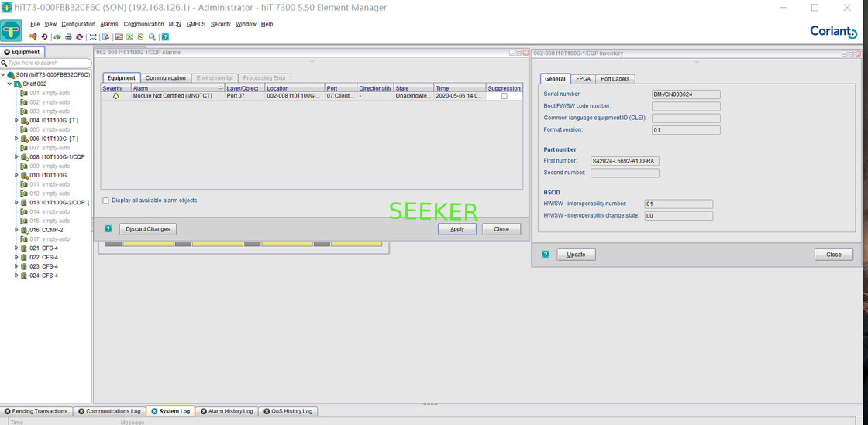The height and width of the screenshot is (425, 868).
Task: Switch to the Alarm History Log tab
Action: point(226,411)
